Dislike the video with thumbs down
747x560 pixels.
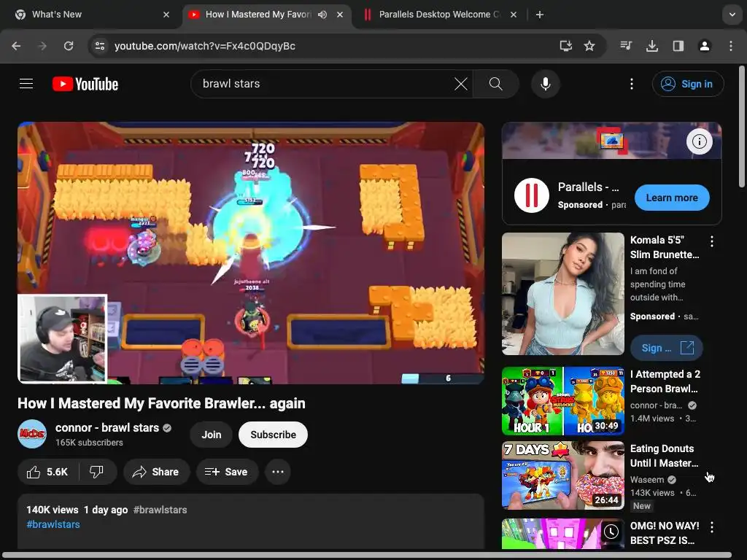click(x=97, y=472)
